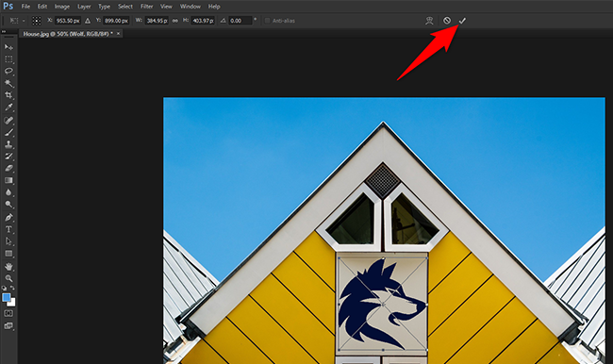Select the Healing Brush tool
This screenshot has width=613, height=364.
coord(8,120)
